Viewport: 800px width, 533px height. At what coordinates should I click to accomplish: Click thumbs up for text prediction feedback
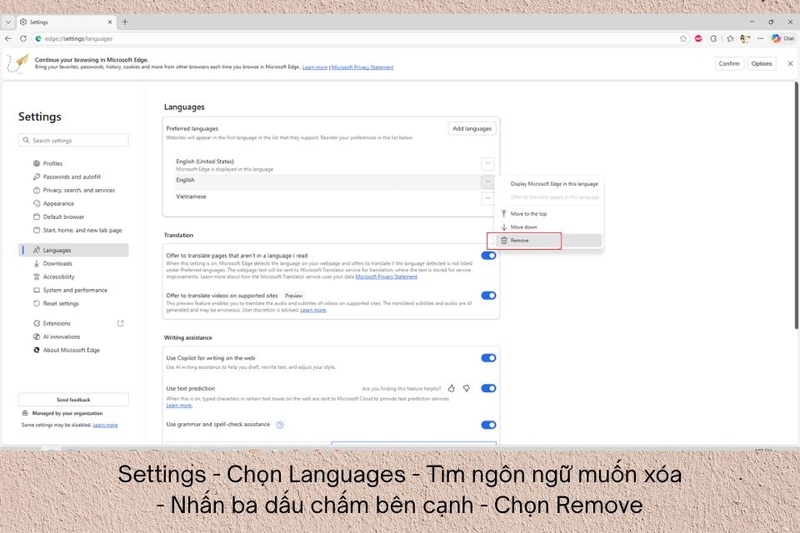pos(451,389)
